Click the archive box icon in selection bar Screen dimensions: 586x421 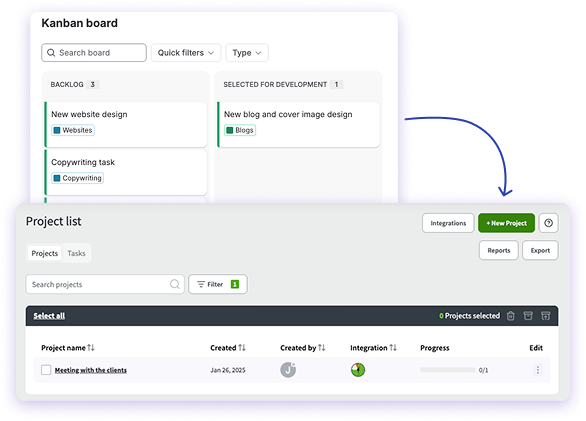528,316
